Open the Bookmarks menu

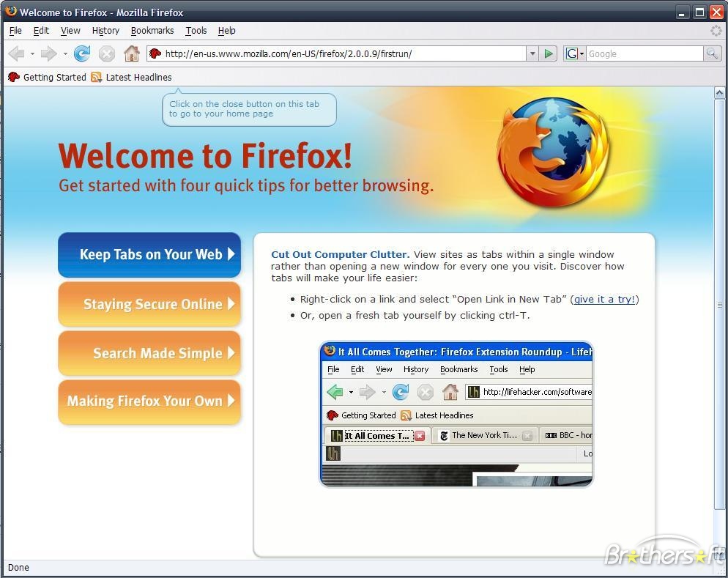click(152, 31)
